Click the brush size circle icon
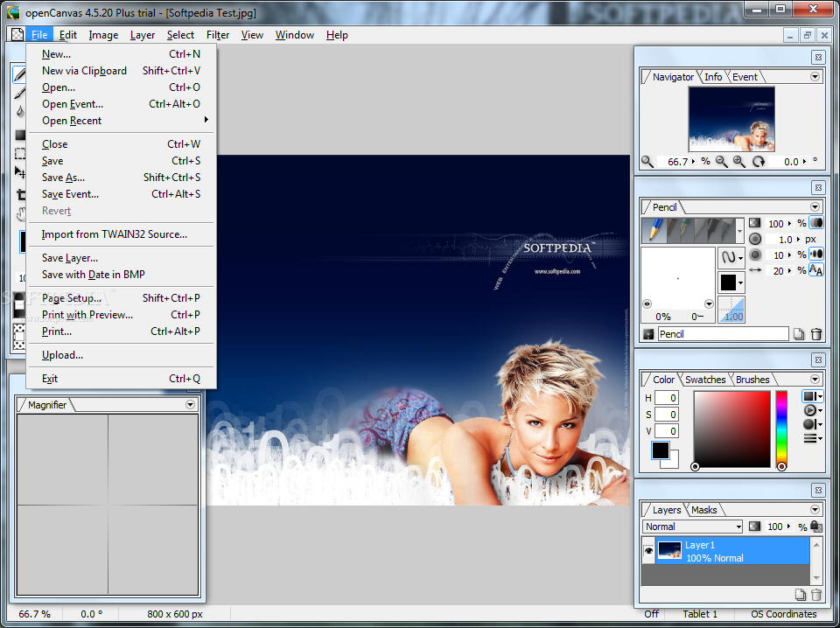The image size is (840, 628). 755,239
